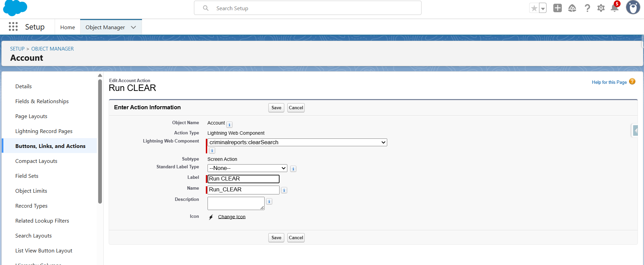
Task: Click the Salesforce cloud logo
Action: tap(15, 7)
